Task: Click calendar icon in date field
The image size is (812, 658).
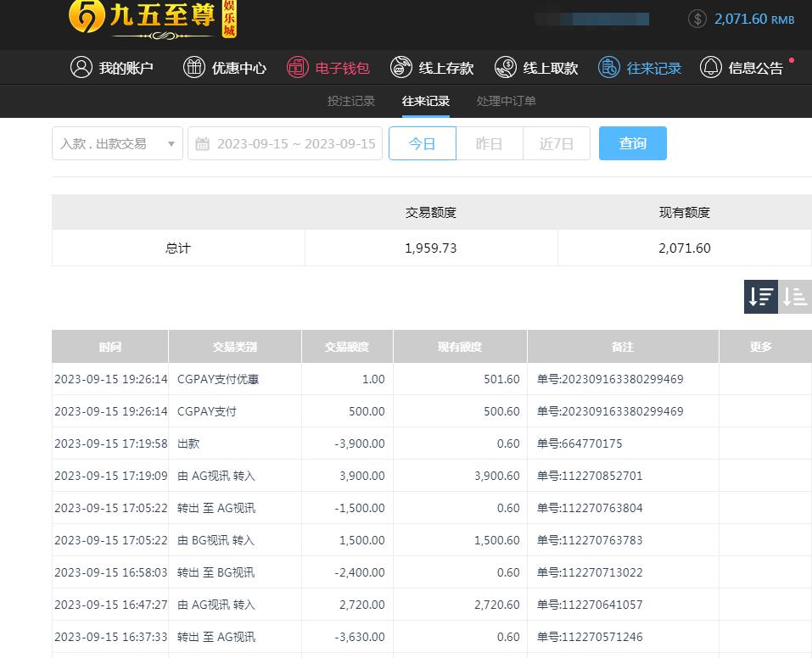Action: tap(202, 144)
